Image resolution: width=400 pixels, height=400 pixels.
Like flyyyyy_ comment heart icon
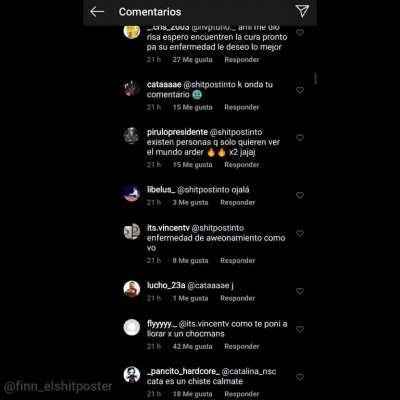[x=300, y=329]
